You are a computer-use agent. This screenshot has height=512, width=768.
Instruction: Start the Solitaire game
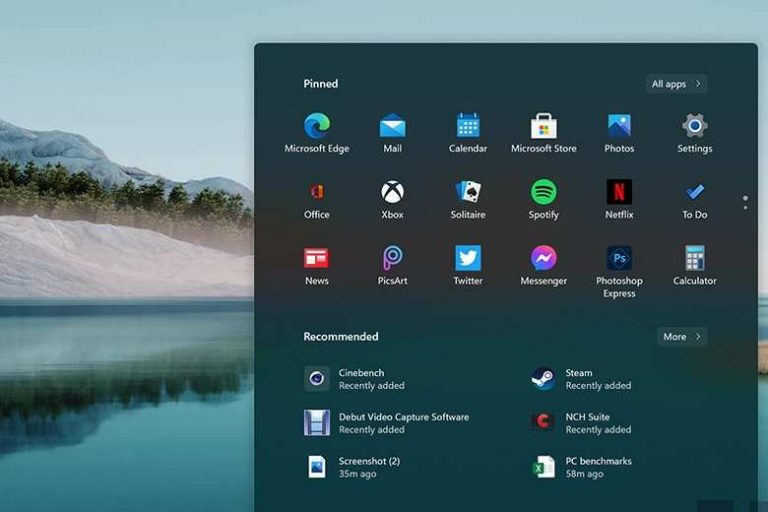[x=468, y=199]
